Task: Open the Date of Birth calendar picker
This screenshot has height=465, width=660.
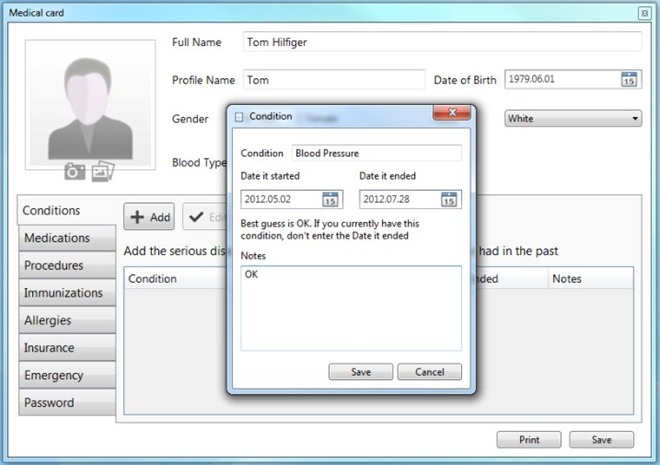Action: pos(629,79)
